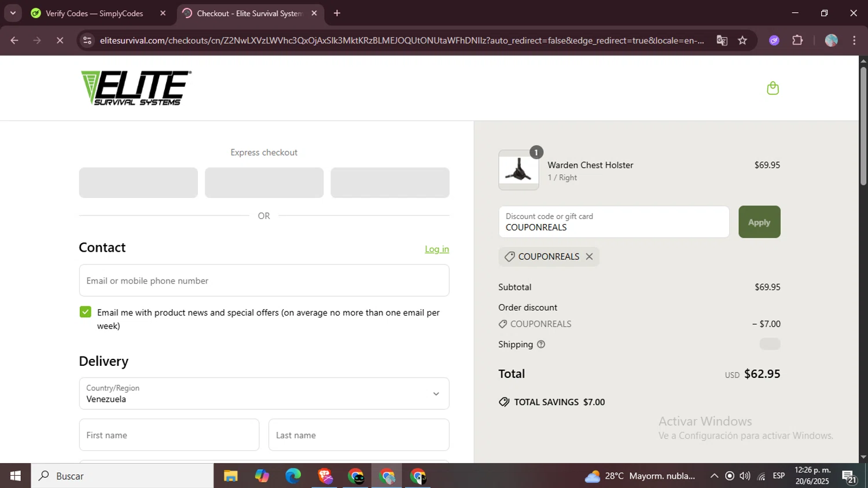Open Copilot from the taskbar
Viewport: 868px width, 488px height.
(262, 476)
